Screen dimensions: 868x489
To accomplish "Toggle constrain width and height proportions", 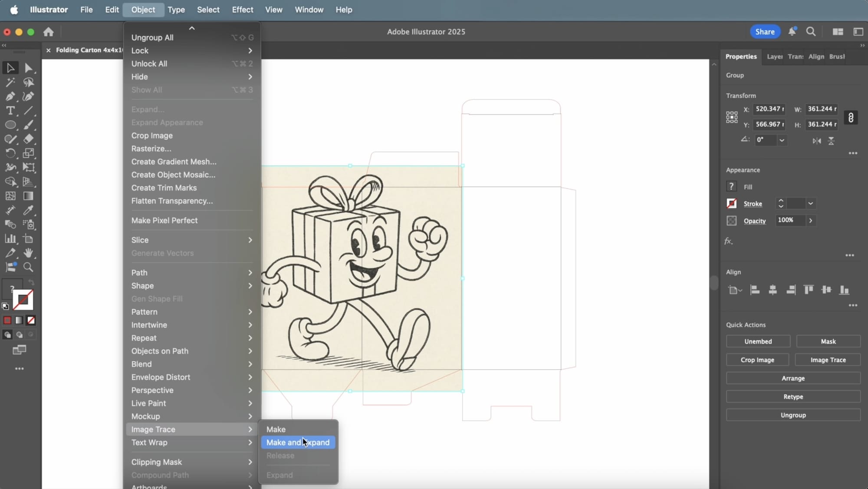I will (x=851, y=118).
